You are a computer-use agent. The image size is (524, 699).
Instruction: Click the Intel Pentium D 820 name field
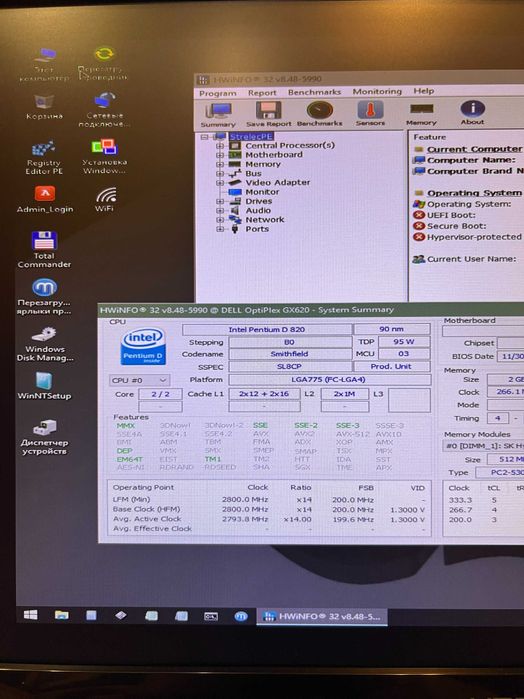click(267, 329)
